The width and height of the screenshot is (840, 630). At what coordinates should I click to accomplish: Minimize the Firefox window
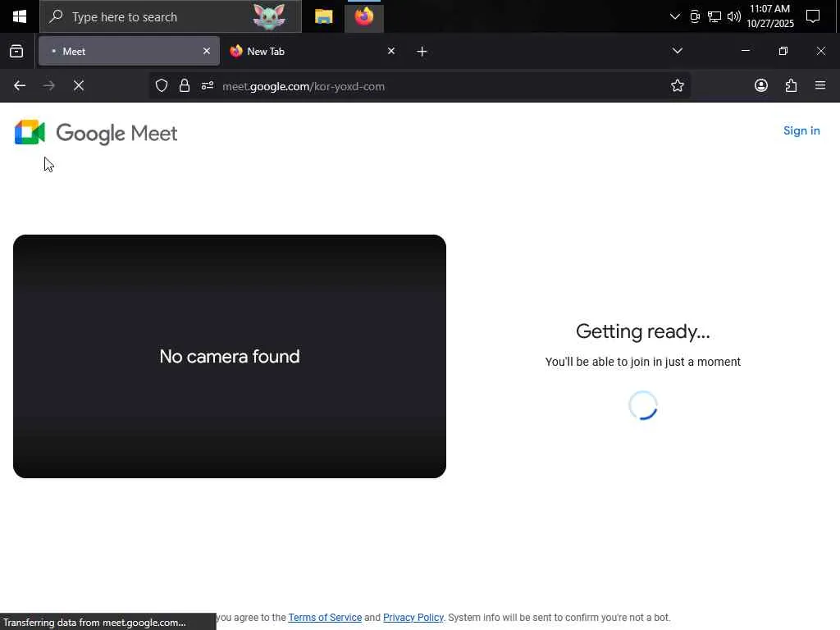pos(745,51)
